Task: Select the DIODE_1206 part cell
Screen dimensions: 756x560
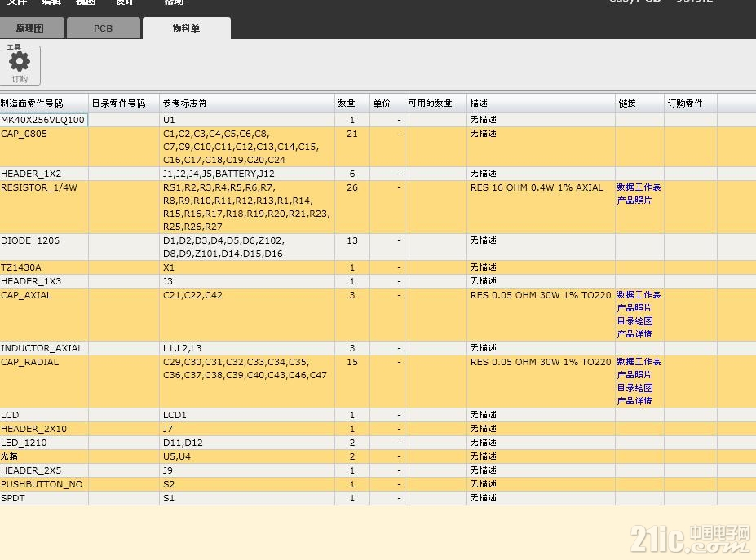Action: (44, 247)
